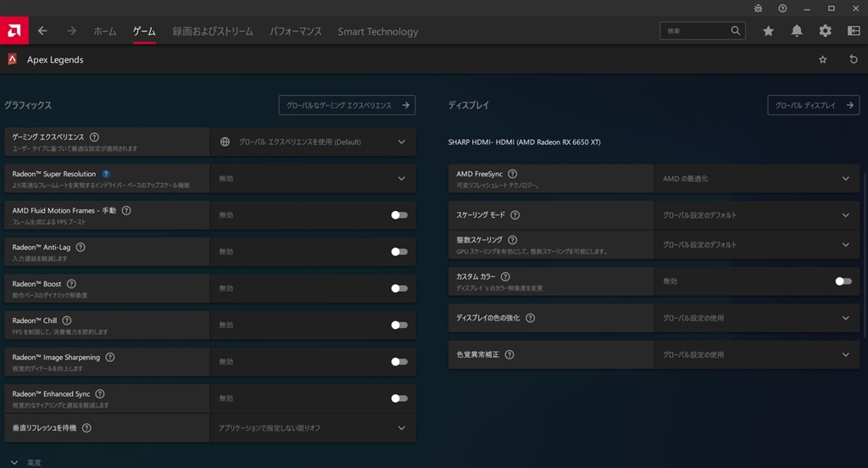Image resolution: width=868 pixels, height=468 pixels.
Task: Go back with the left arrow icon
Action: click(42, 31)
